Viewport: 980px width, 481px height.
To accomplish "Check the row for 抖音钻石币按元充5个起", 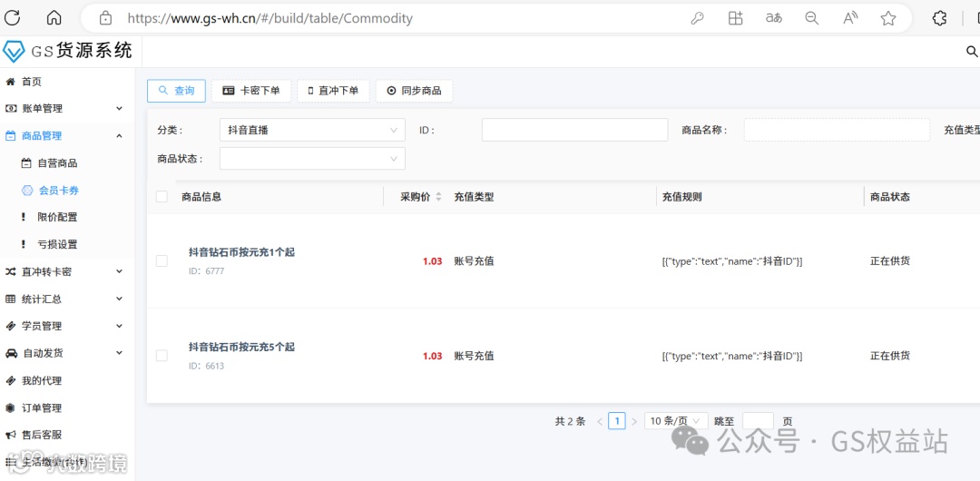I will point(162,355).
